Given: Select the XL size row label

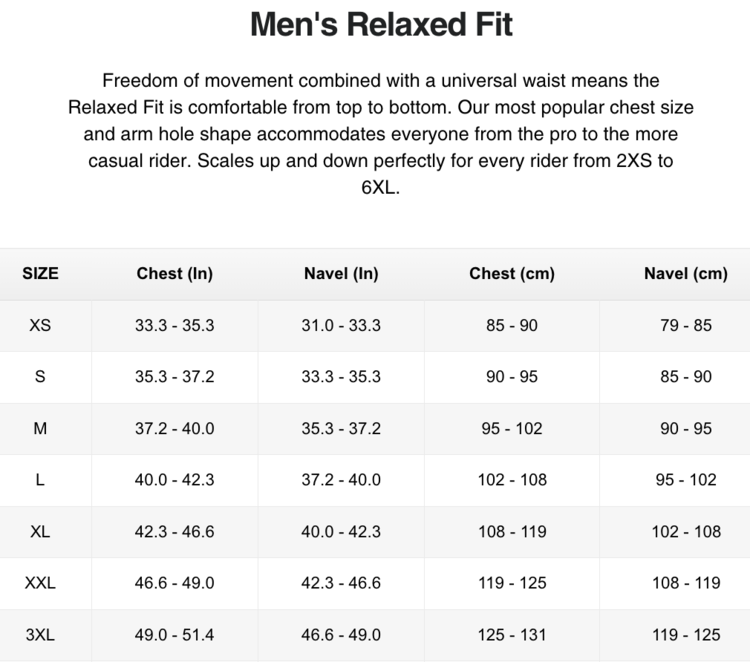Looking at the screenshot, I should (40, 531).
